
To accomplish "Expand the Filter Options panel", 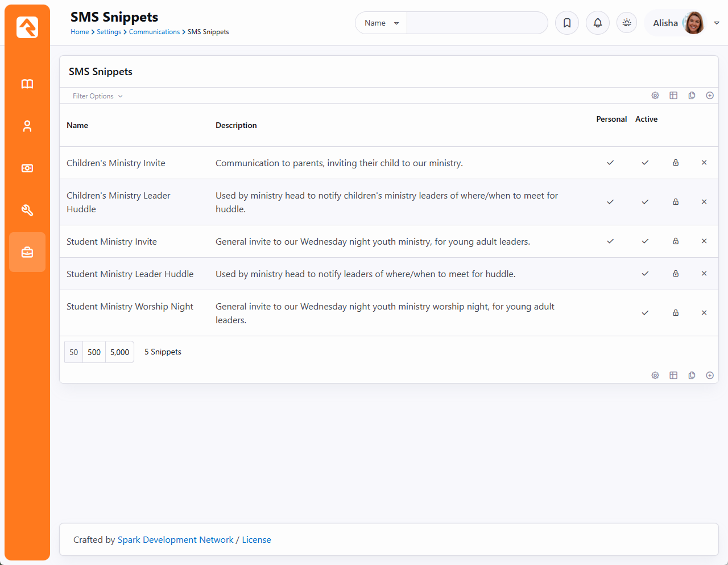I will tap(97, 96).
